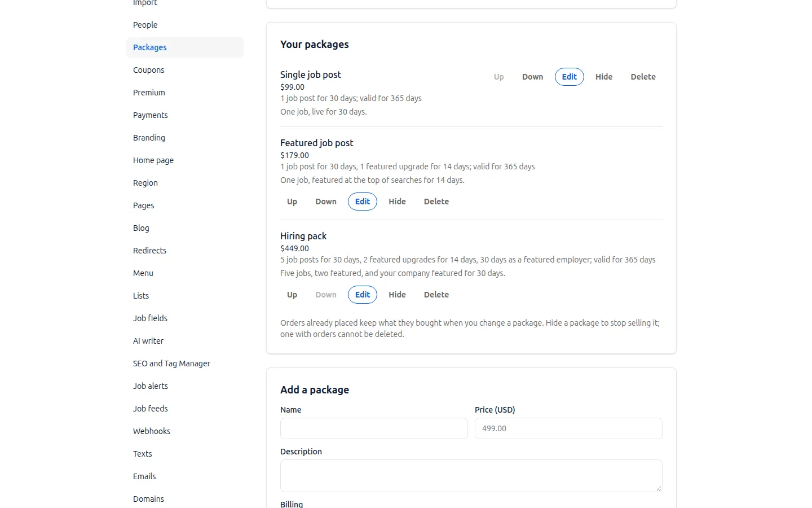Screen dimensions: 812x508
Task: Hide the Hiring pack package
Action: [x=397, y=295]
